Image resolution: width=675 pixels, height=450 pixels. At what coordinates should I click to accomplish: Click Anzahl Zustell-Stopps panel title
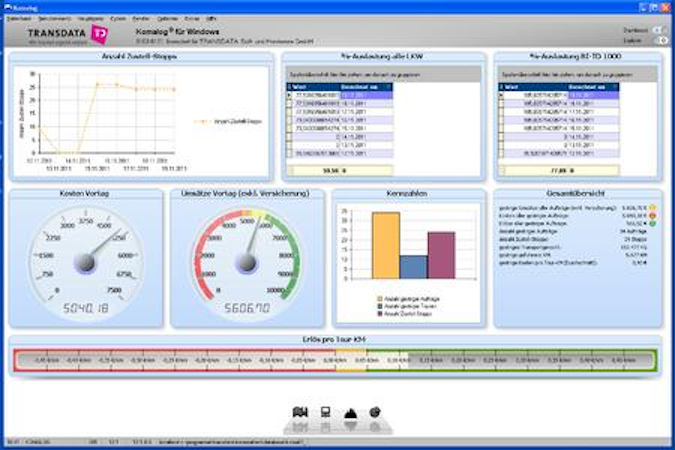(x=139, y=56)
